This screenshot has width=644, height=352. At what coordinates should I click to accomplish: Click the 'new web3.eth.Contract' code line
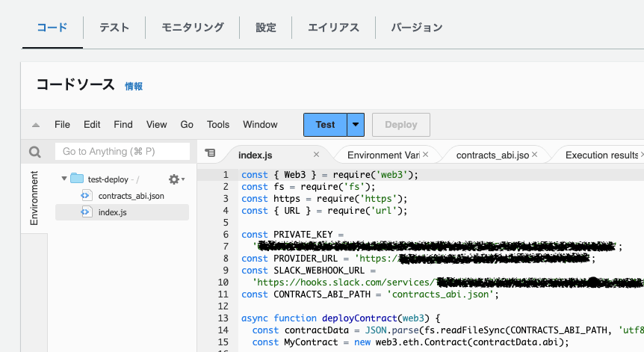[x=411, y=342]
